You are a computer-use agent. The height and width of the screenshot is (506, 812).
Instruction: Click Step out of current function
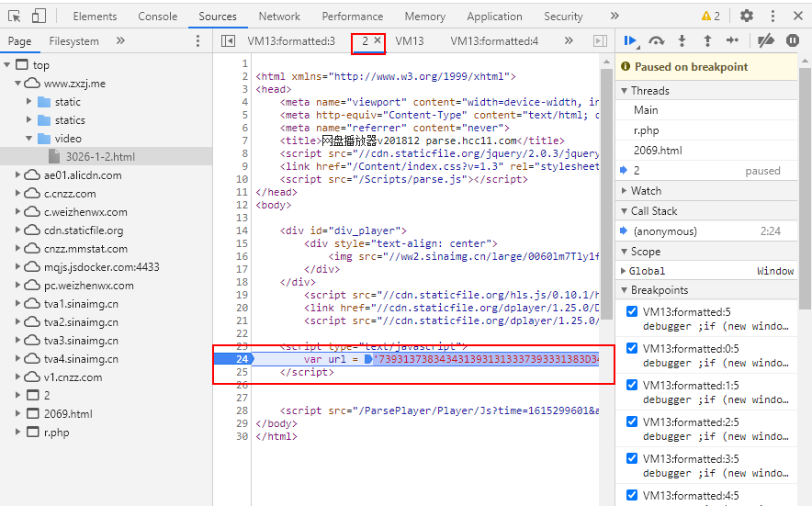(706, 40)
